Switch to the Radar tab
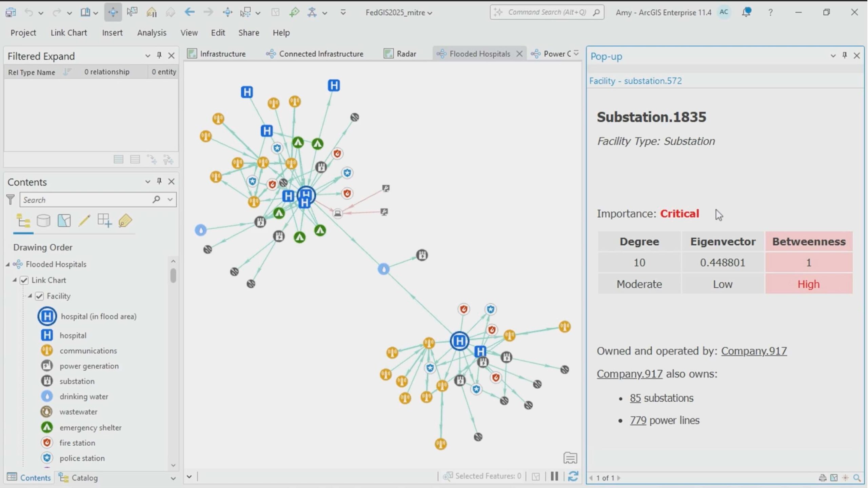 point(406,54)
